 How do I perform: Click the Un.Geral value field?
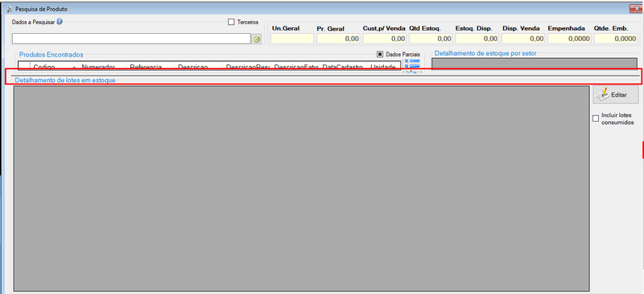click(x=291, y=39)
